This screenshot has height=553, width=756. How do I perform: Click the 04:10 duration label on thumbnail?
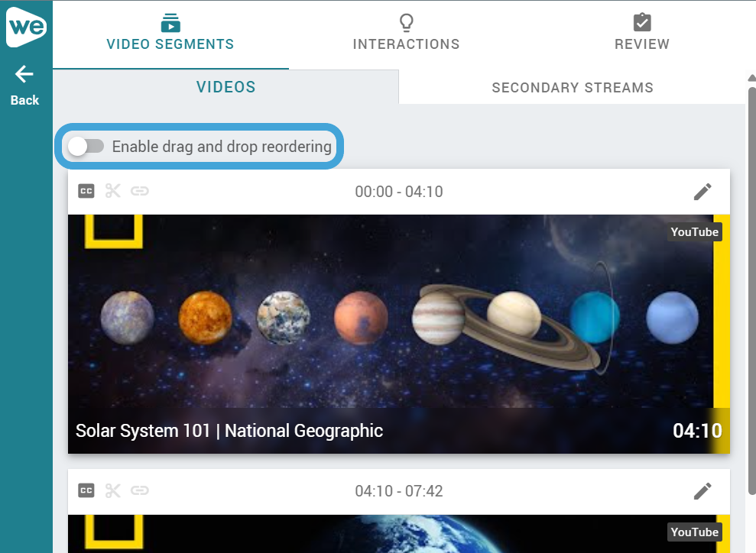tap(697, 431)
